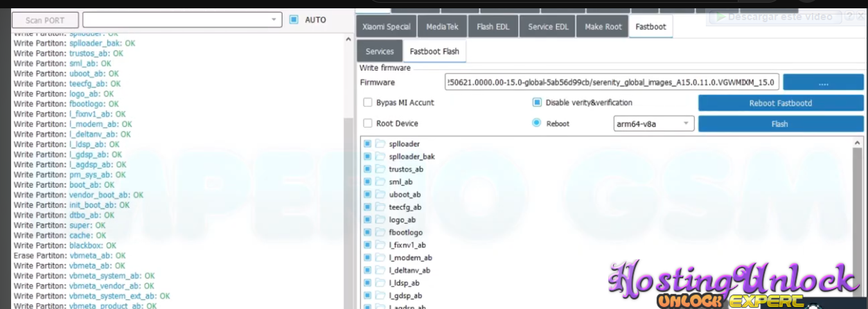Open the arm64-v8a architecture dropdown
The image size is (868, 309).
pos(653,124)
